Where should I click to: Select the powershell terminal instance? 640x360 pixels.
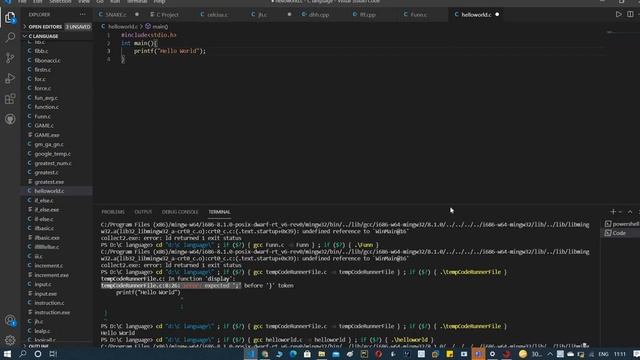tap(622, 224)
